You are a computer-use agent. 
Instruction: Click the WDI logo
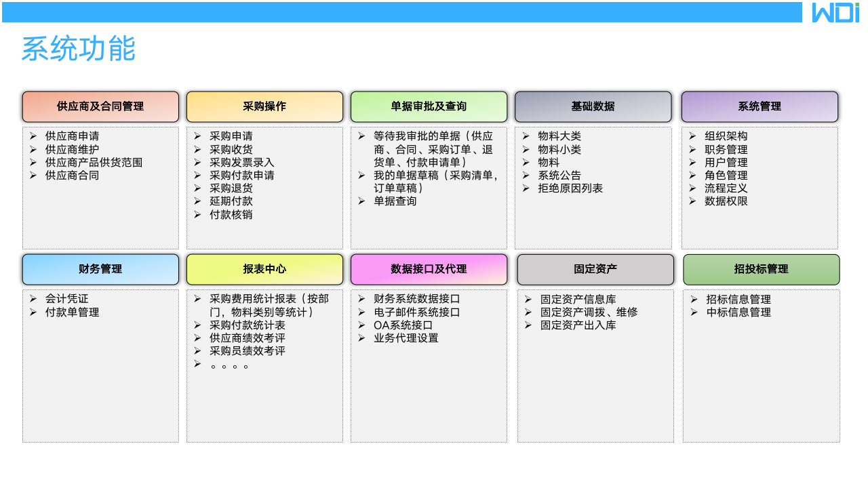point(836,12)
